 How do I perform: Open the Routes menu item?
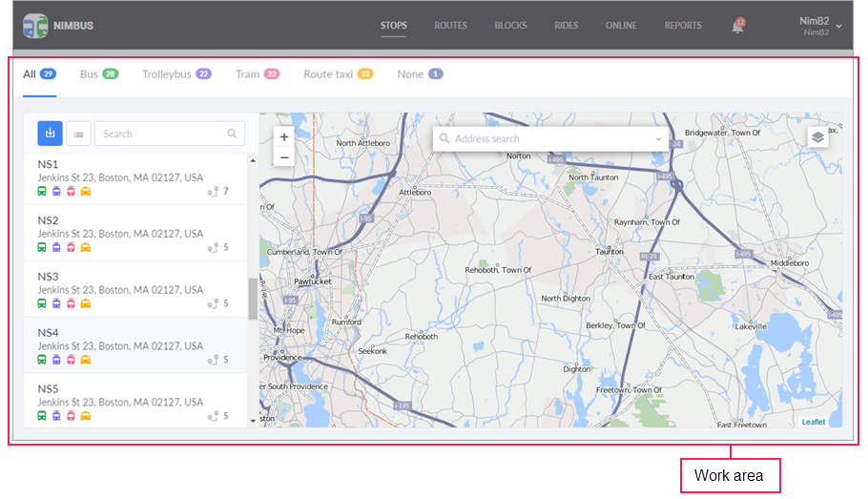(x=450, y=26)
